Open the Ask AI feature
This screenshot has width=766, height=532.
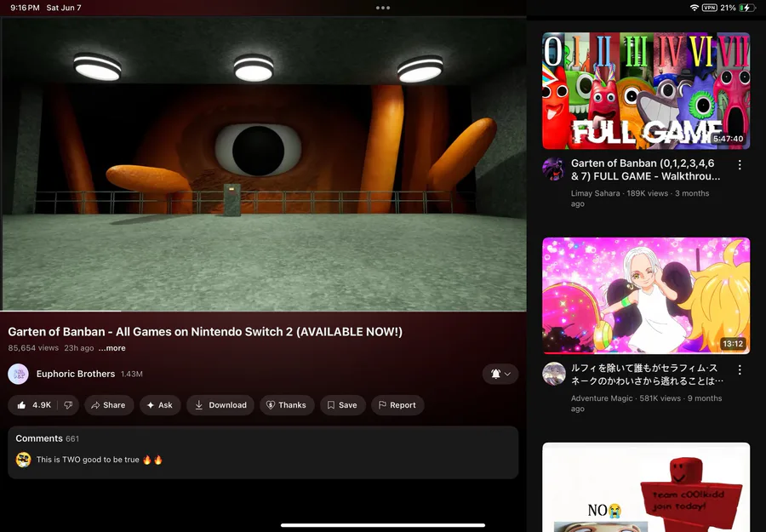pos(160,405)
